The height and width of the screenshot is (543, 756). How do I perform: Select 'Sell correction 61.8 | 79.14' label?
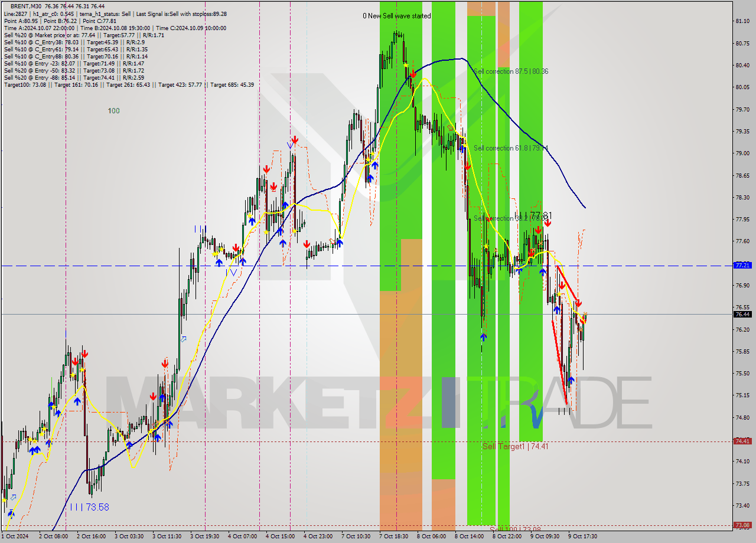click(x=511, y=148)
